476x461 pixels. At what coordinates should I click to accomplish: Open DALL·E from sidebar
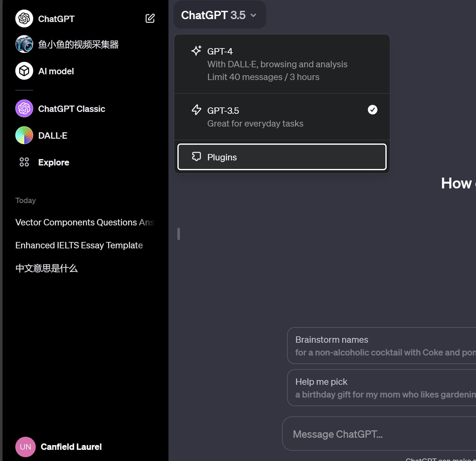[85, 135]
